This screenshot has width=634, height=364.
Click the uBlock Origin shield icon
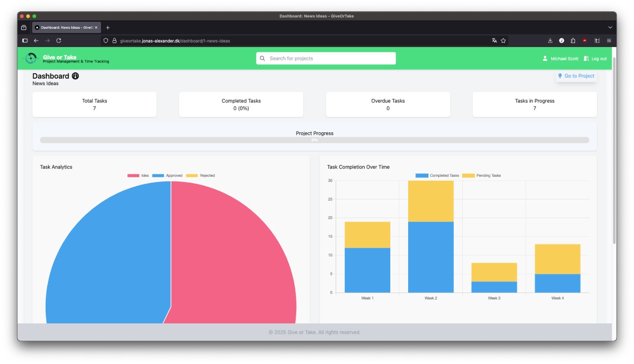tap(585, 41)
